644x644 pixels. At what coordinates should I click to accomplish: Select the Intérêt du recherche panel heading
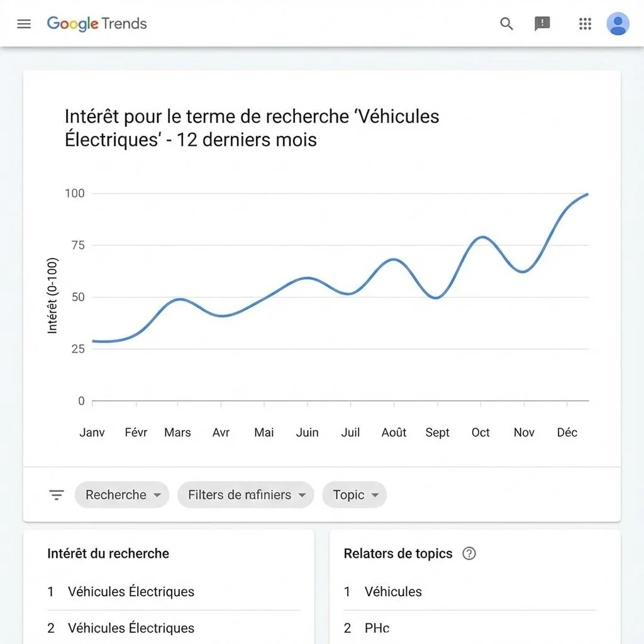pyautogui.click(x=108, y=553)
